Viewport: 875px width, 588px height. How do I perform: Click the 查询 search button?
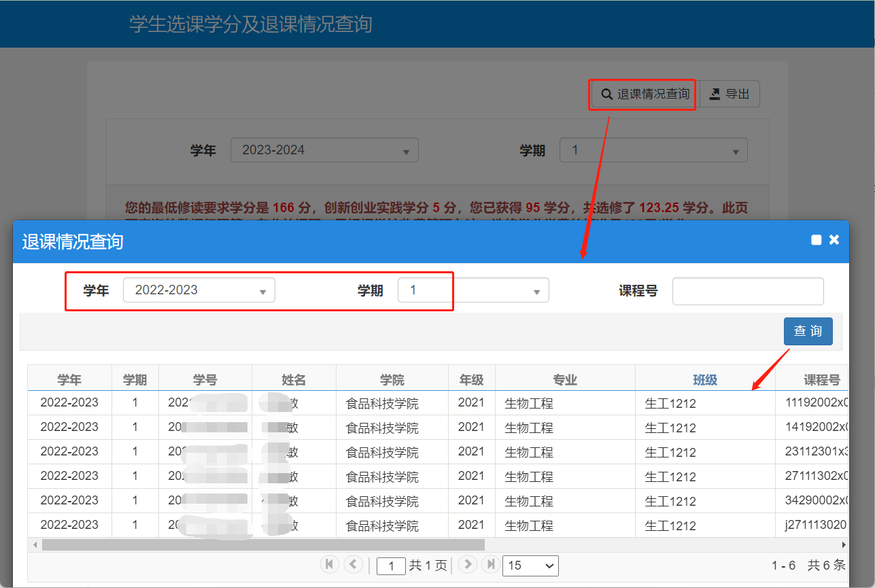click(x=808, y=331)
